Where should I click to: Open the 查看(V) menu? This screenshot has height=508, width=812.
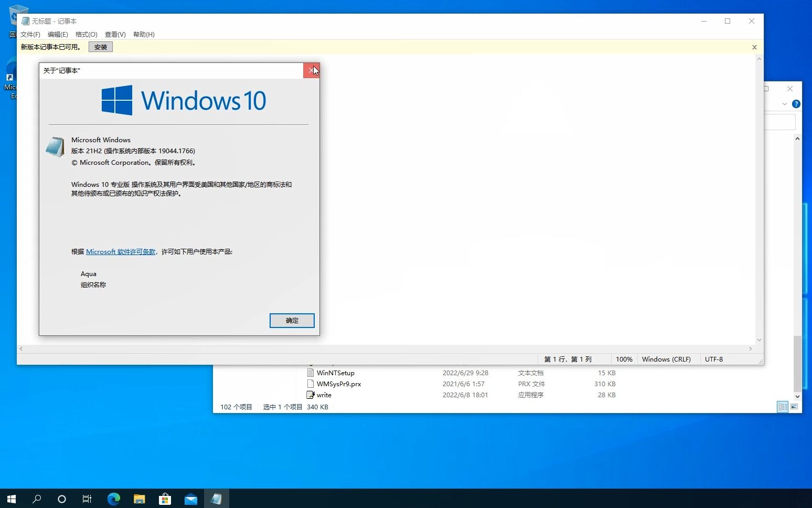click(115, 34)
